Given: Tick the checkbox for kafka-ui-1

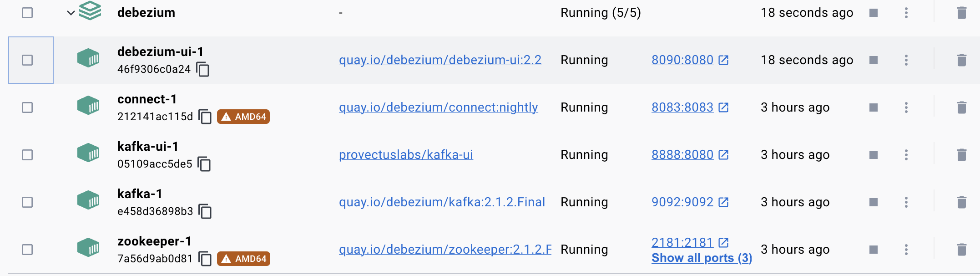Looking at the screenshot, I should coord(27,155).
